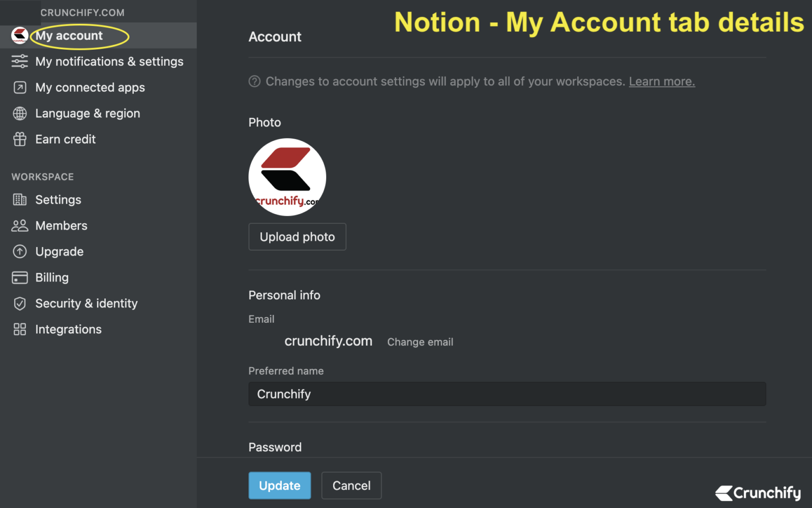The width and height of the screenshot is (812, 508).
Task: Select Members in the workspace section
Action: (x=61, y=225)
